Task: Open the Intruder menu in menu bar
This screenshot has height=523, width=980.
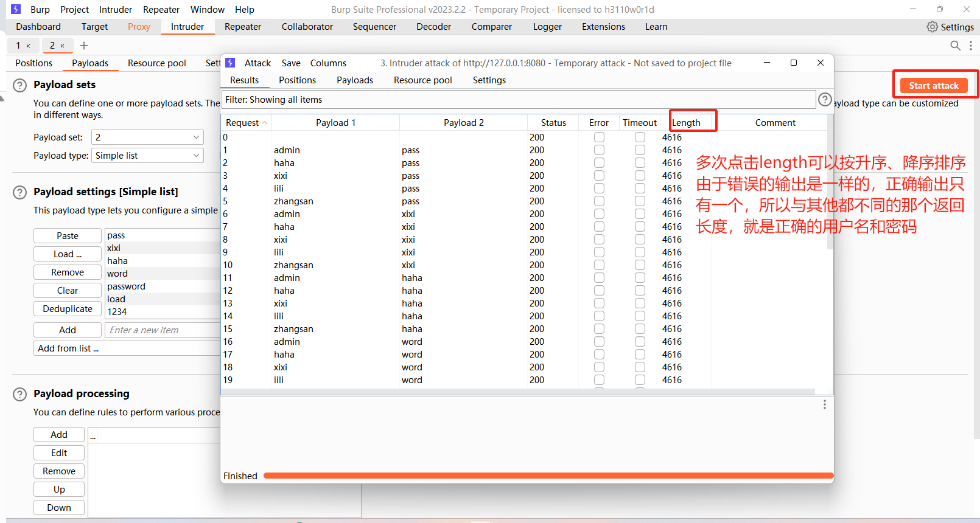Action: pyautogui.click(x=116, y=10)
